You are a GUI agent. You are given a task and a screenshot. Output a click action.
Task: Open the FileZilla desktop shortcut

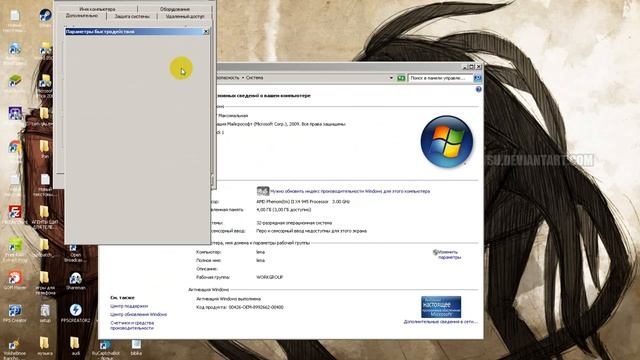[x=15, y=212]
